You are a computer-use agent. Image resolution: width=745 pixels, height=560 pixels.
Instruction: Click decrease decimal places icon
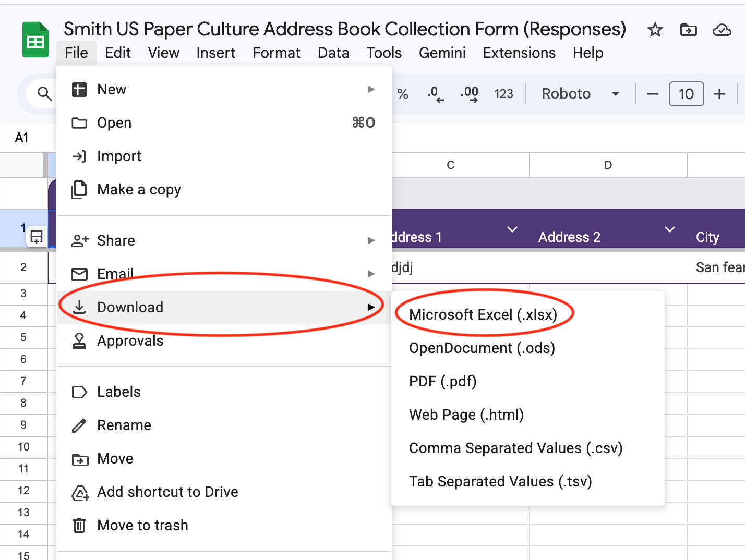[x=435, y=94]
